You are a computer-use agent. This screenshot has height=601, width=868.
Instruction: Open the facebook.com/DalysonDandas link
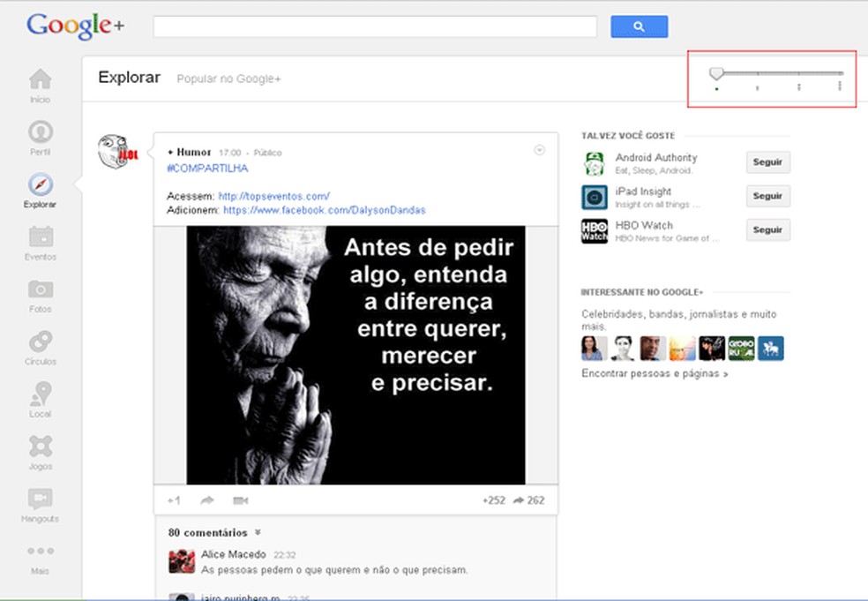[325, 210]
